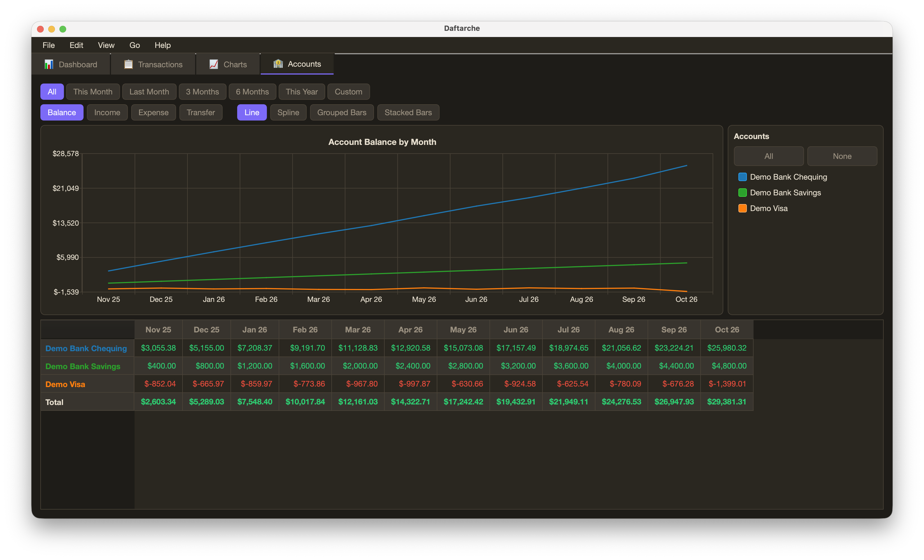Select the All time range filter
The image size is (924, 560).
(52, 92)
